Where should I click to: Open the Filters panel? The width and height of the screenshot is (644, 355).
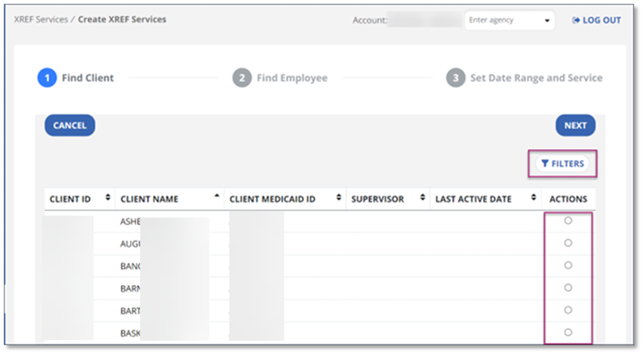563,164
